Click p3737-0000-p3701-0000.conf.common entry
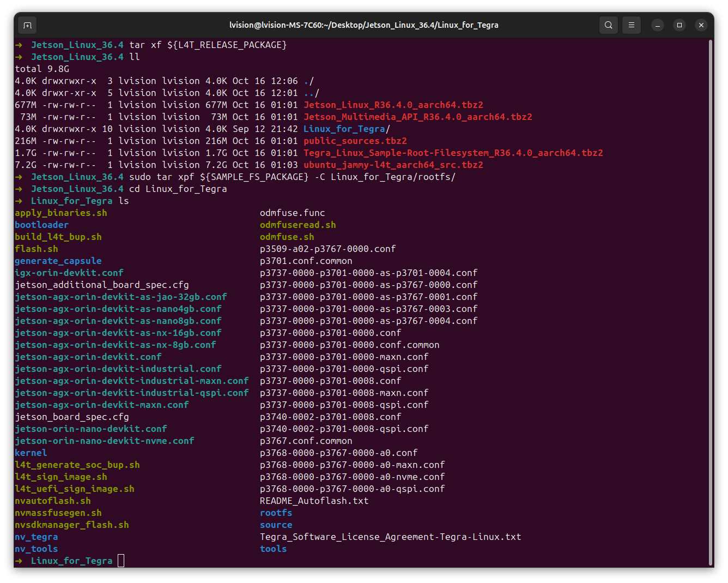 (350, 345)
